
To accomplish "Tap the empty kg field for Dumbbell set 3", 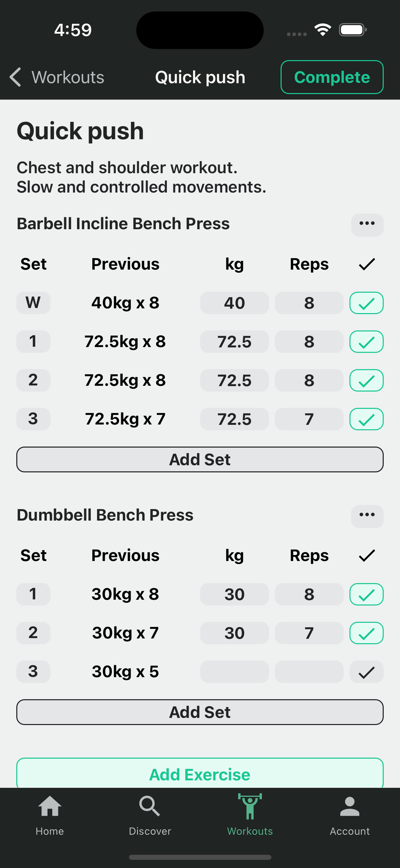I will coord(234,672).
